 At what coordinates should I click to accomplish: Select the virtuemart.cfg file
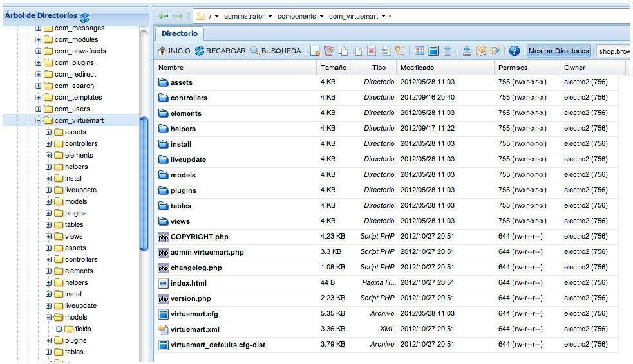click(x=194, y=314)
